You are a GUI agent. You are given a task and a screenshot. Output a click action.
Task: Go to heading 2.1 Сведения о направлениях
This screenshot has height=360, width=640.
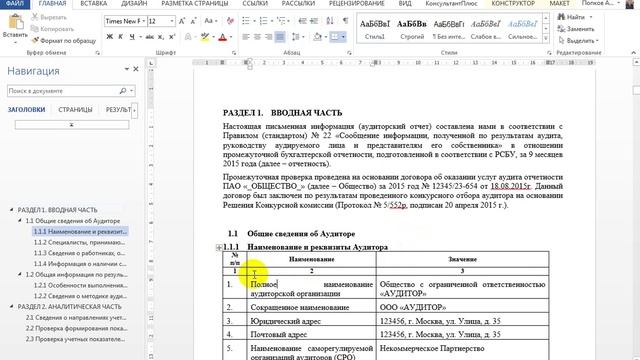click(76, 318)
